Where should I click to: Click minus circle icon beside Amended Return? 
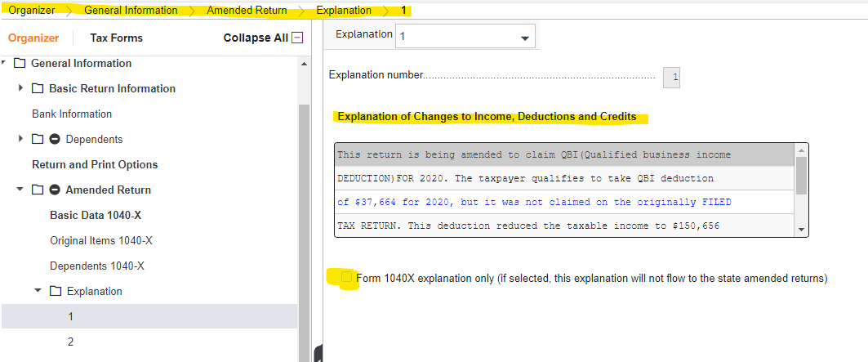(55, 190)
